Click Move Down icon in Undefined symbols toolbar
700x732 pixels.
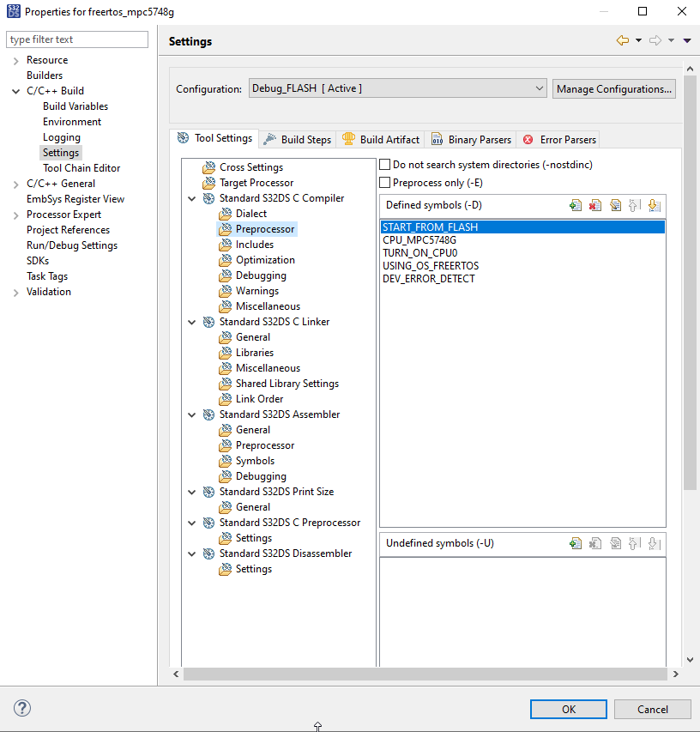655,543
